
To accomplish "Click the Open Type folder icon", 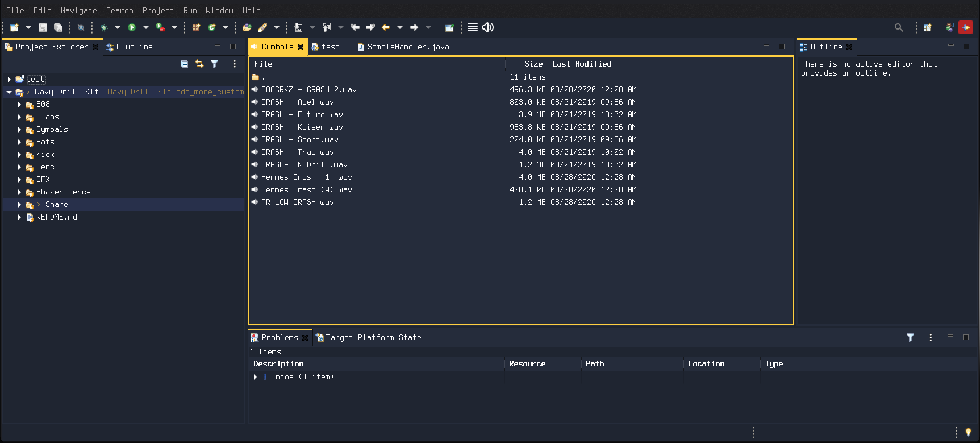I will tap(247, 27).
